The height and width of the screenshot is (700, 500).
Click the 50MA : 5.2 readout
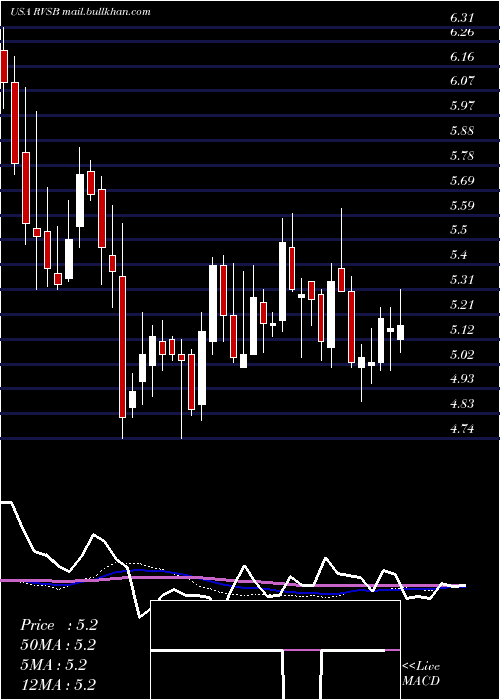(x=58, y=645)
